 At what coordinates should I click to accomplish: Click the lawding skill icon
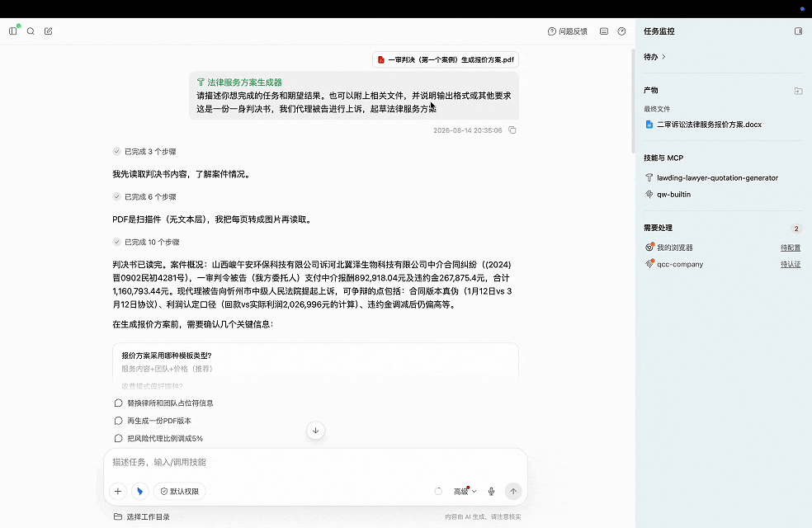pyautogui.click(x=649, y=177)
